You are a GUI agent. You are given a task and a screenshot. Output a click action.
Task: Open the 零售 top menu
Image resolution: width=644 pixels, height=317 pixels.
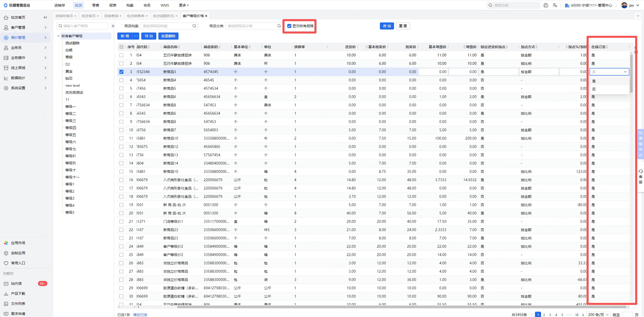pos(95,5)
